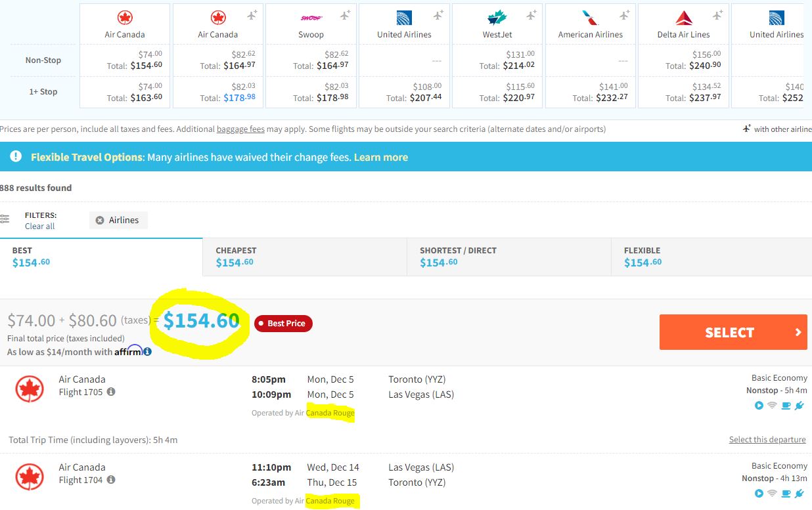
Task: Click the second Air Canada logo with plane icon
Action: point(218,18)
